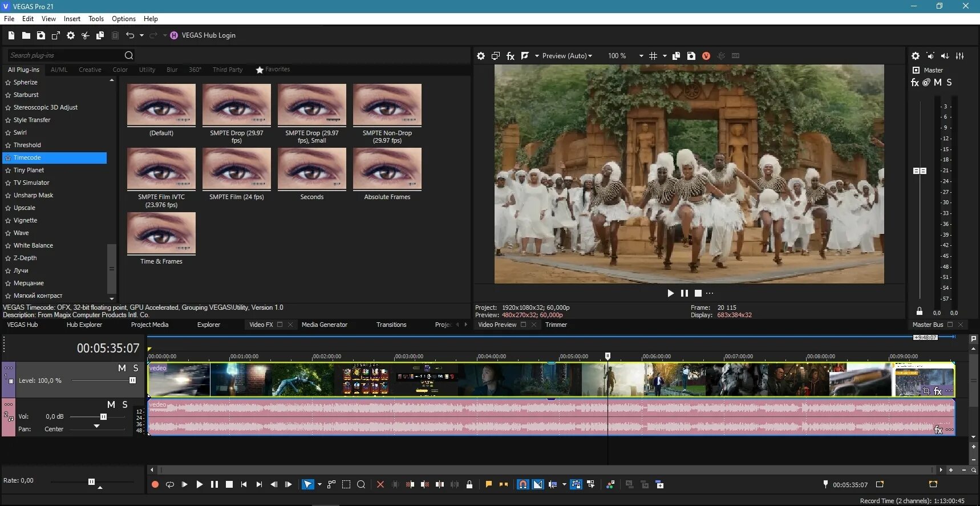The height and width of the screenshot is (506, 980).
Task: Save preview snapshot to file
Action: (x=691, y=56)
